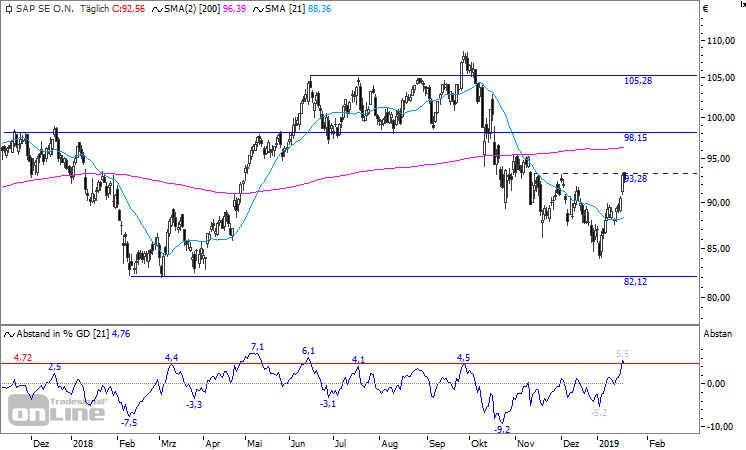The height and width of the screenshot is (450, 746).
Task: Click the red threshold label 4,72
Action: click(x=22, y=357)
